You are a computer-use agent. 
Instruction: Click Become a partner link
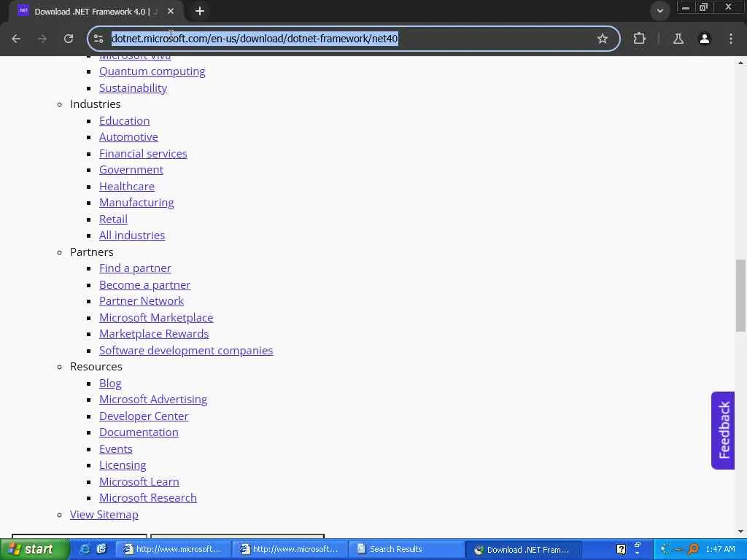(x=145, y=285)
